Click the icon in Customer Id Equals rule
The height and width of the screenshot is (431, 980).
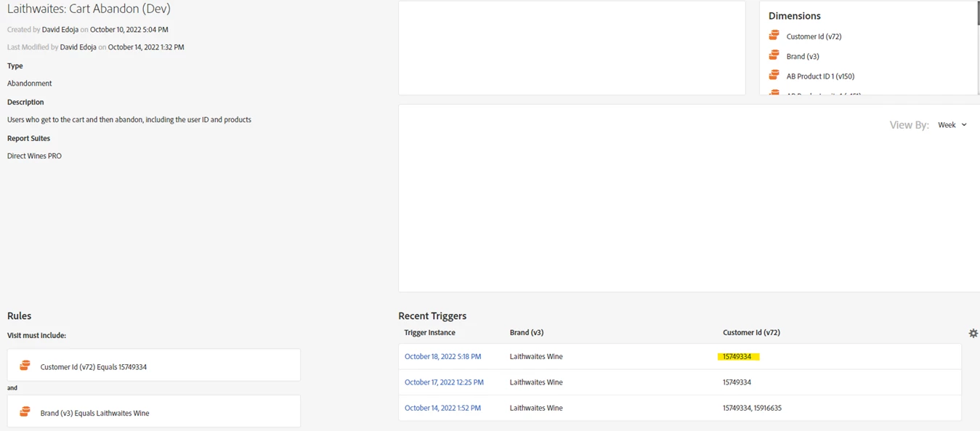point(25,366)
